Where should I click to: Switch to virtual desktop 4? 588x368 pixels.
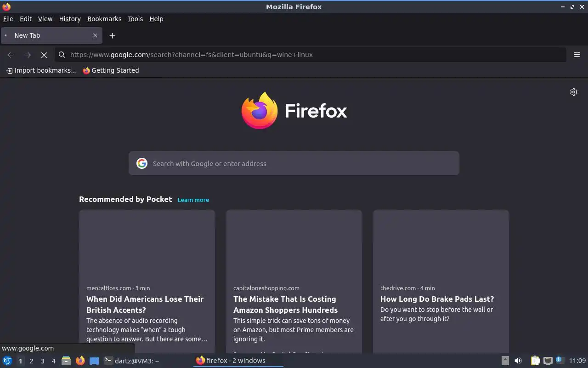pos(53,361)
